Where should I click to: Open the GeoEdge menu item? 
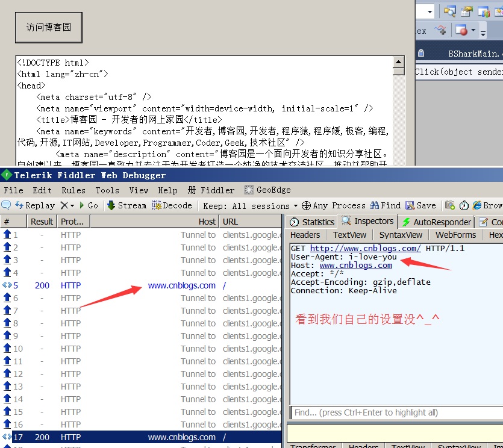(x=267, y=190)
